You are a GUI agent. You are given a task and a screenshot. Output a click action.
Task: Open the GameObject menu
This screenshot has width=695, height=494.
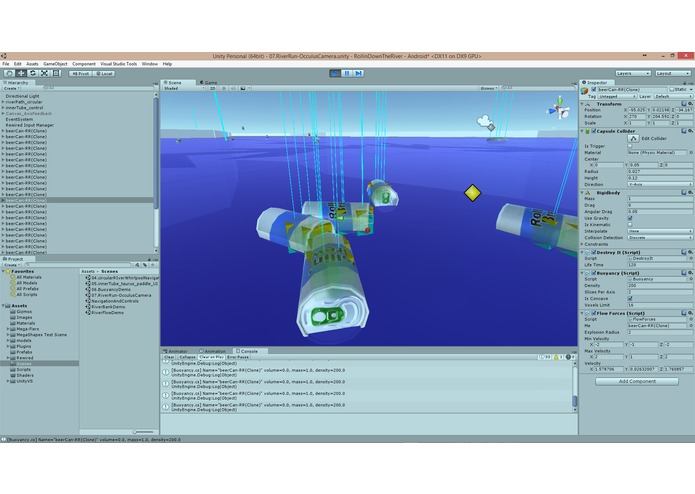[55, 64]
